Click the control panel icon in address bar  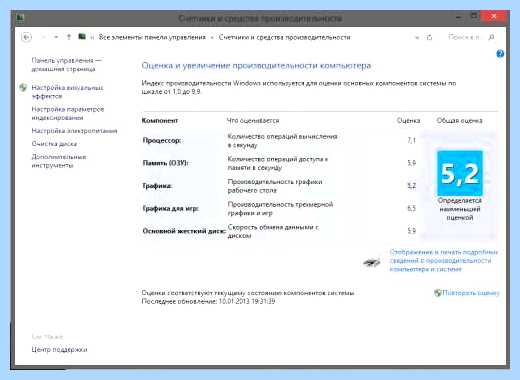[82, 37]
